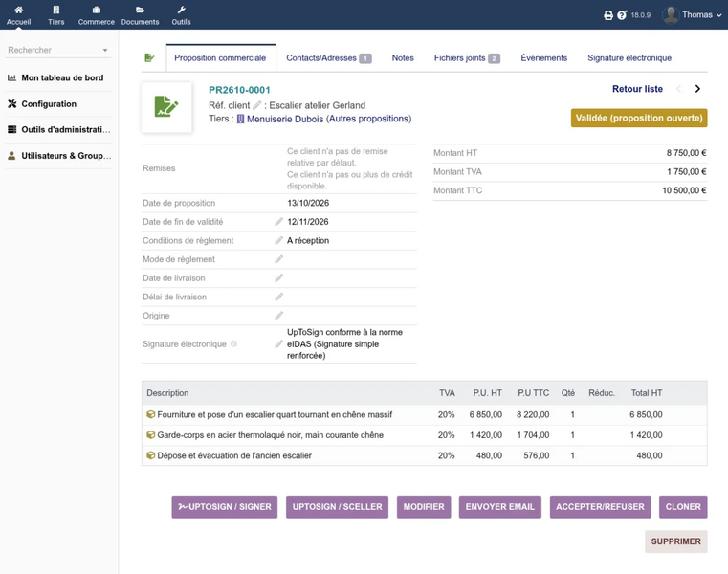Click the print icon in top bar
Screen dimensions: 728x574
coord(608,15)
